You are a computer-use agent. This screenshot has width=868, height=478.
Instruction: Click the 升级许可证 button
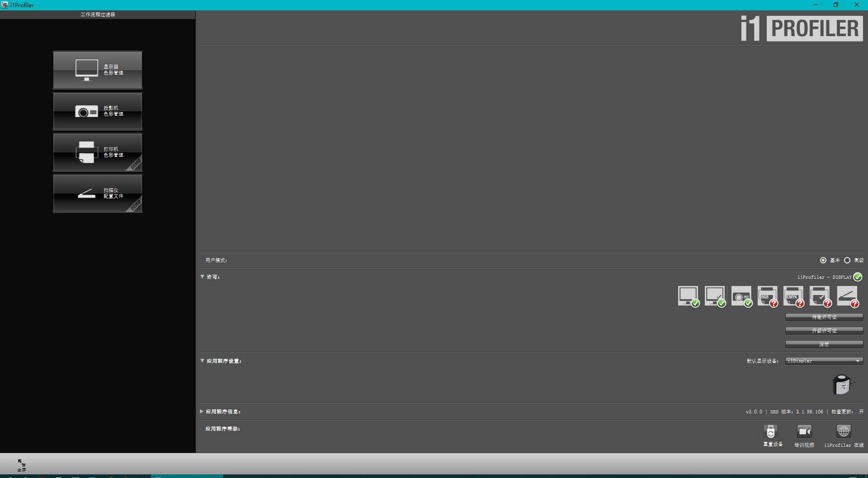824,331
